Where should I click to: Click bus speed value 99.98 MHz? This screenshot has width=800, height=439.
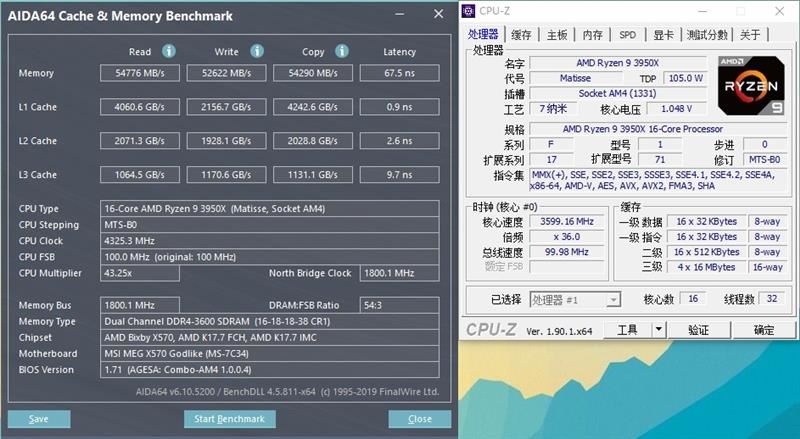click(x=567, y=252)
